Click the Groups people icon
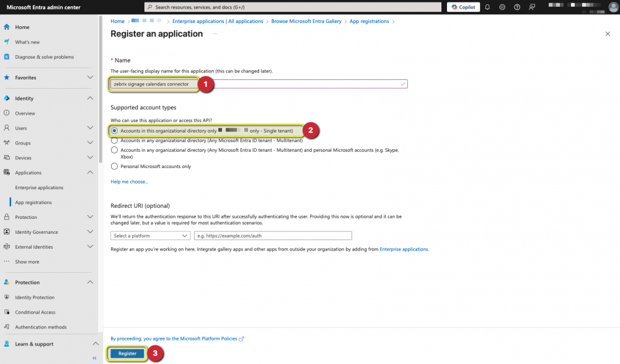Screen dimensions: 620x364 (x=7, y=143)
